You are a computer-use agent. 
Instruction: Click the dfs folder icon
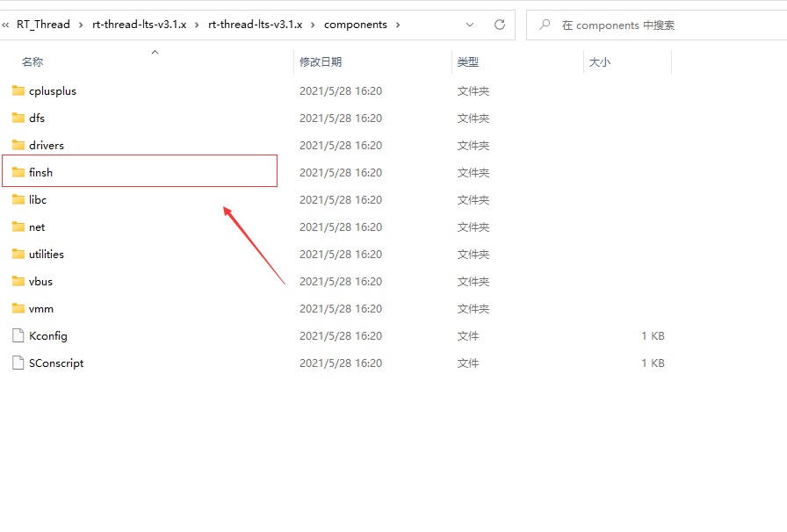coord(18,118)
